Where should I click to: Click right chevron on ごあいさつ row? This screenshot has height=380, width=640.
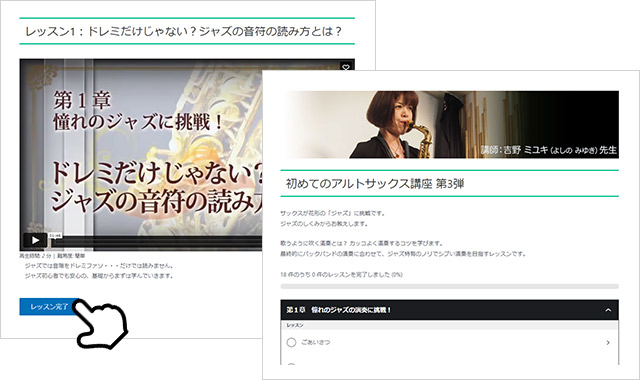608,342
